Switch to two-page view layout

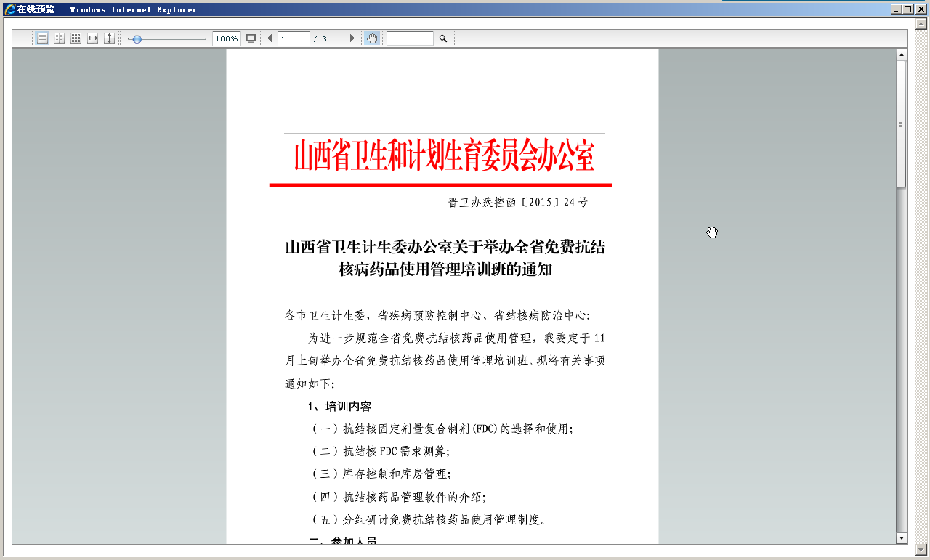click(59, 38)
